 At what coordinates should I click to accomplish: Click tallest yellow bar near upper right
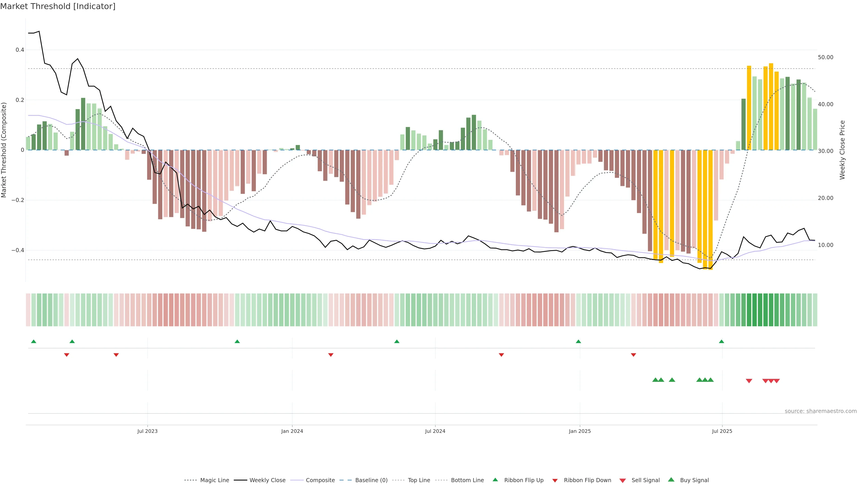coord(771,106)
